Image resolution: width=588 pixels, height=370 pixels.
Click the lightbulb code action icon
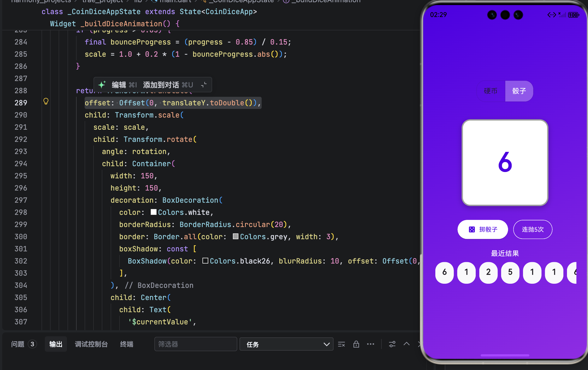click(x=46, y=101)
